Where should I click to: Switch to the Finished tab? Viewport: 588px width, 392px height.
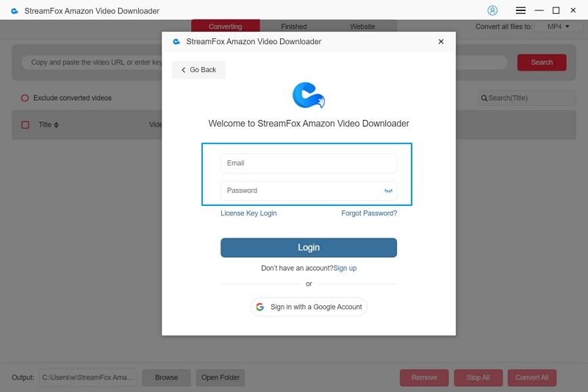(x=294, y=26)
